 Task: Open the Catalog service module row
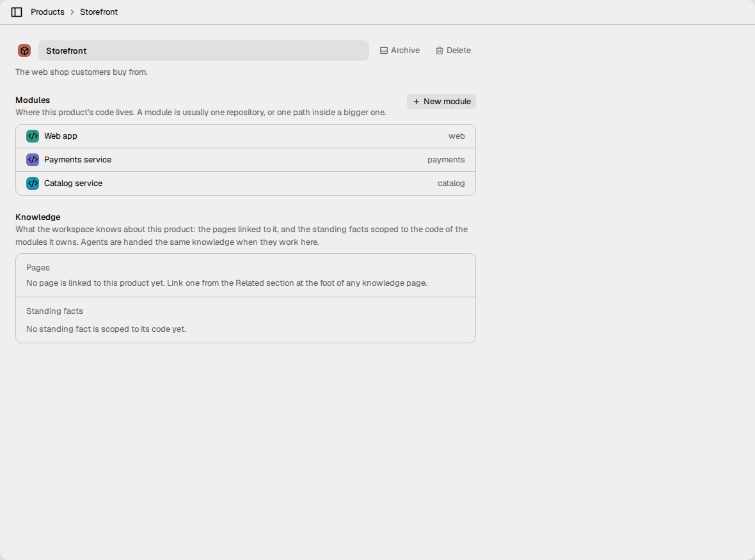tap(246, 183)
